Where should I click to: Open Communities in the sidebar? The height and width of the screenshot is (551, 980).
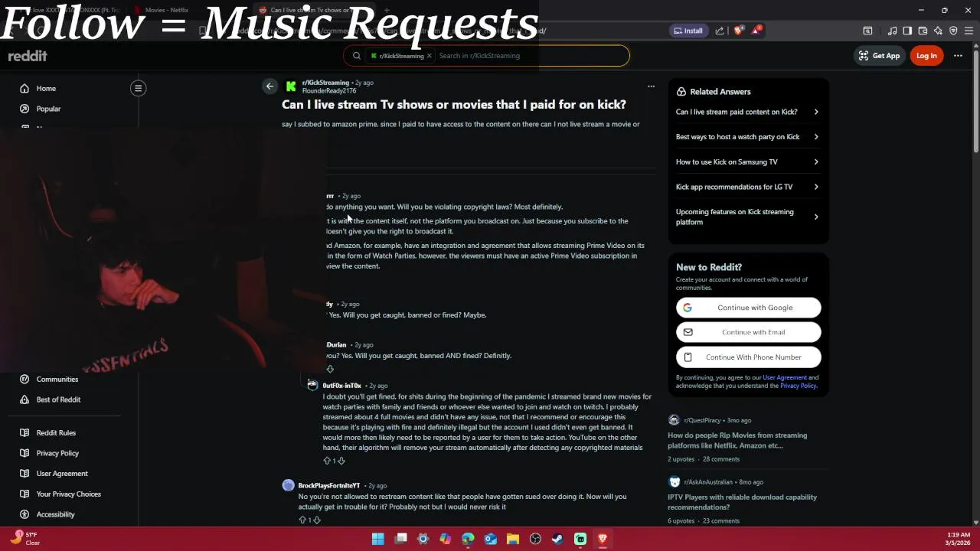(x=57, y=379)
